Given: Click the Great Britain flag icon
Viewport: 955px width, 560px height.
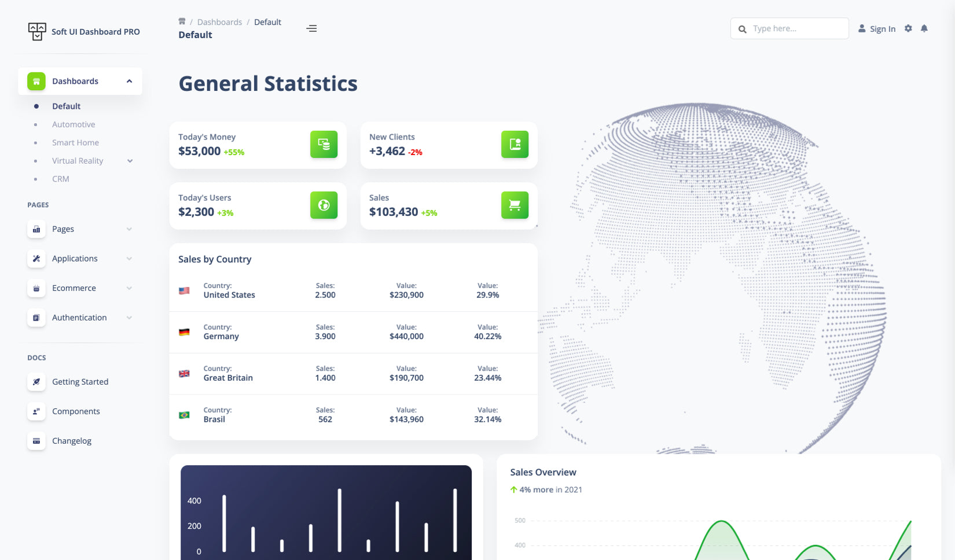Looking at the screenshot, I should tap(184, 374).
